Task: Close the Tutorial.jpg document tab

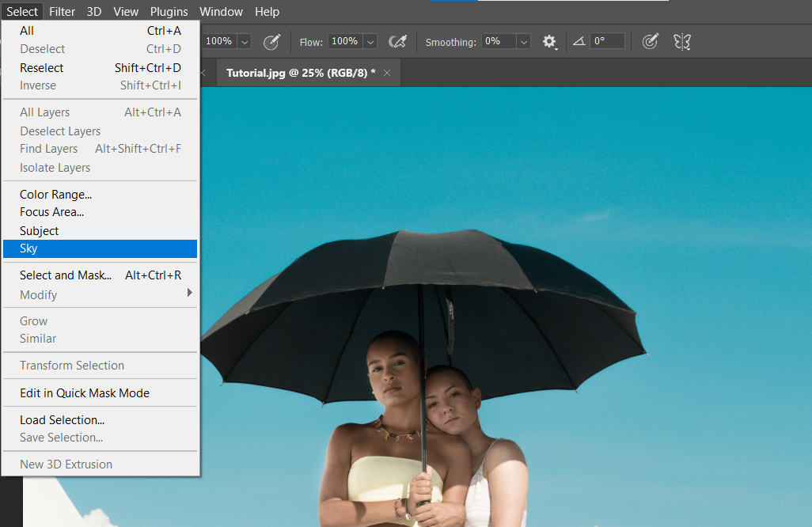Action: pos(387,73)
